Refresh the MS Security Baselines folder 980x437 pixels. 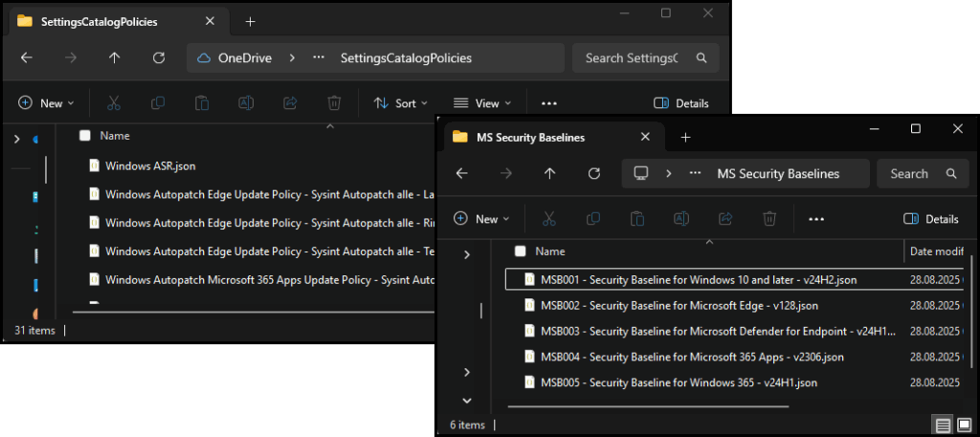point(593,173)
